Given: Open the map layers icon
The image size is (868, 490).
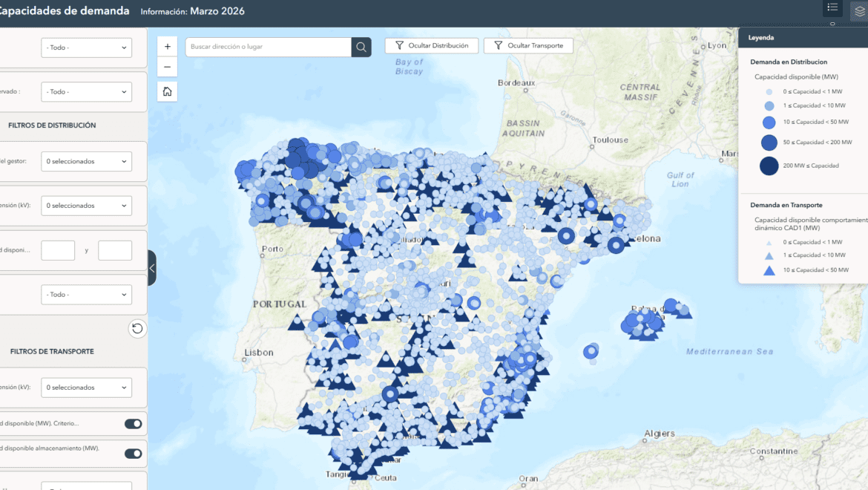Looking at the screenshot, I should (859, 11).
